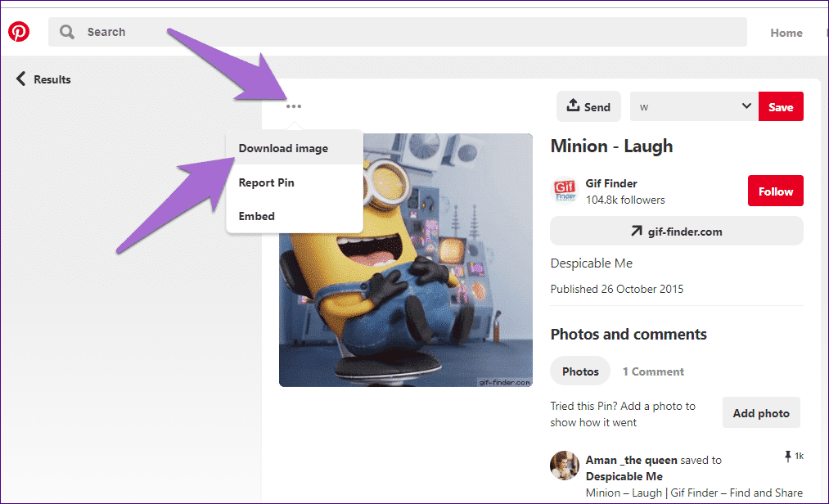This screenshot has width=829, height=504.
Task: Switch to the 1 Comment tab
Action: coord(653,371)
